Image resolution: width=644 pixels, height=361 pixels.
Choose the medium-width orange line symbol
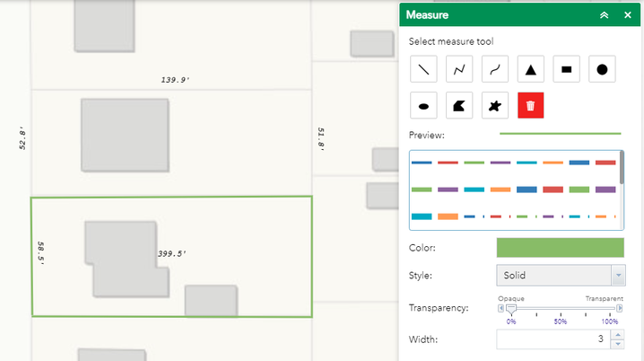tap(500, 189)
